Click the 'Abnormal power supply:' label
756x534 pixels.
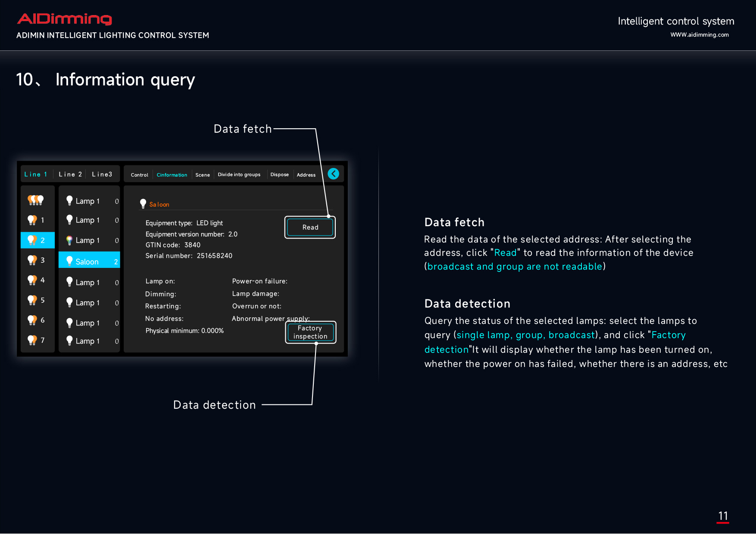271,319
